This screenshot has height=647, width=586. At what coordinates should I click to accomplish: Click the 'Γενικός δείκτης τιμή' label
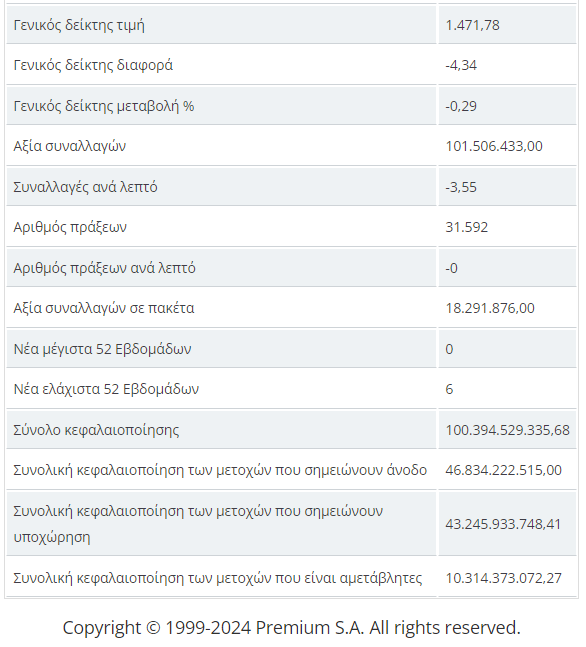coord(79,25)
